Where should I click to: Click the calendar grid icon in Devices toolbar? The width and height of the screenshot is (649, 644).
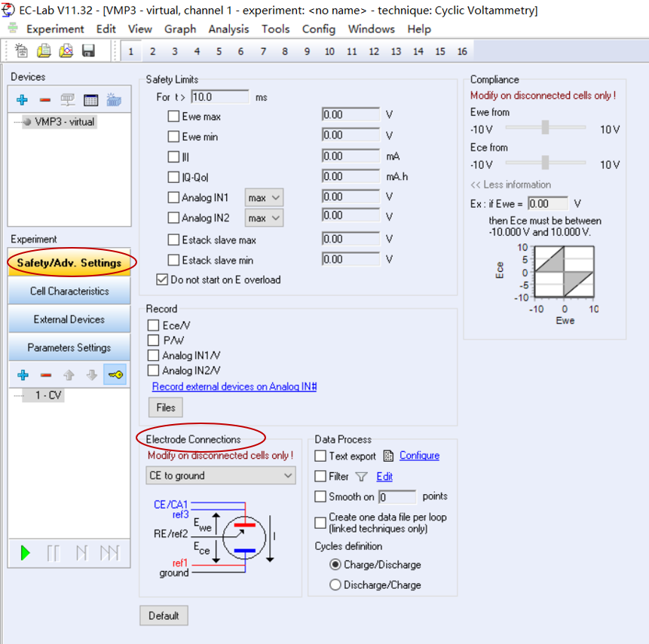91,100
